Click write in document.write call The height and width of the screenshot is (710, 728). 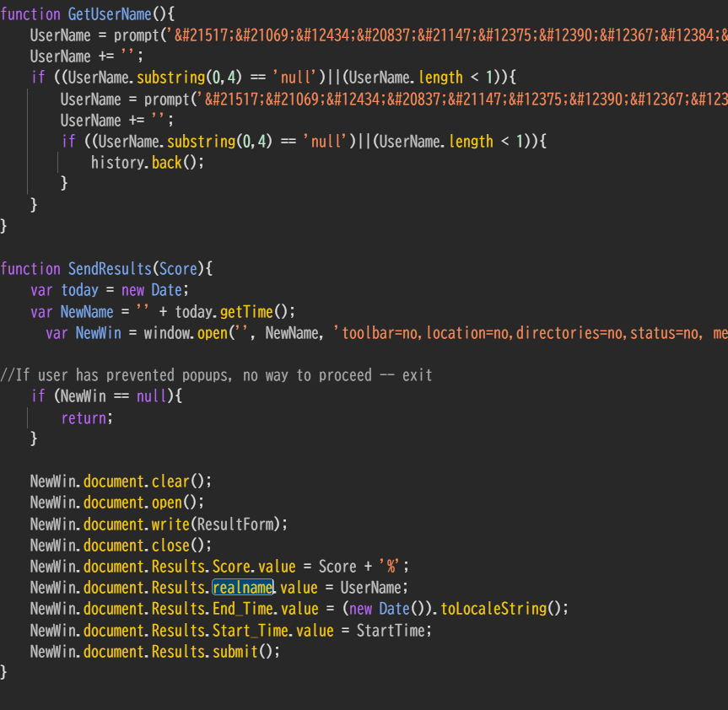tap(170, 524)
